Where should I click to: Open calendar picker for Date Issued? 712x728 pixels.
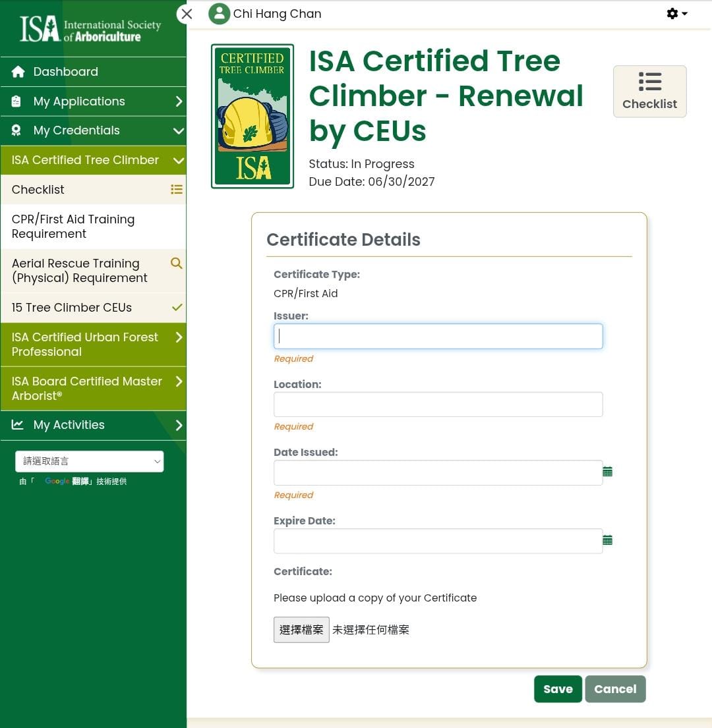pos(607,472)
